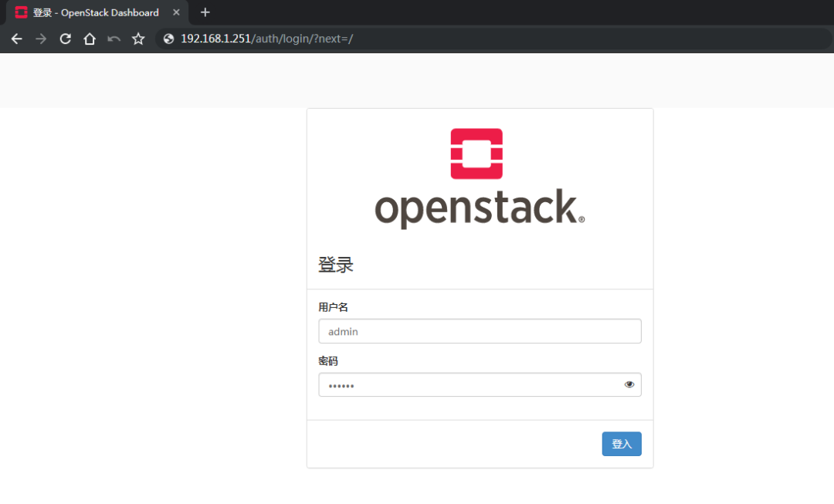Click the curved undo arrow beside the star
The height and width of the screenshot is (504, 834).
click(x=114, y=38)
